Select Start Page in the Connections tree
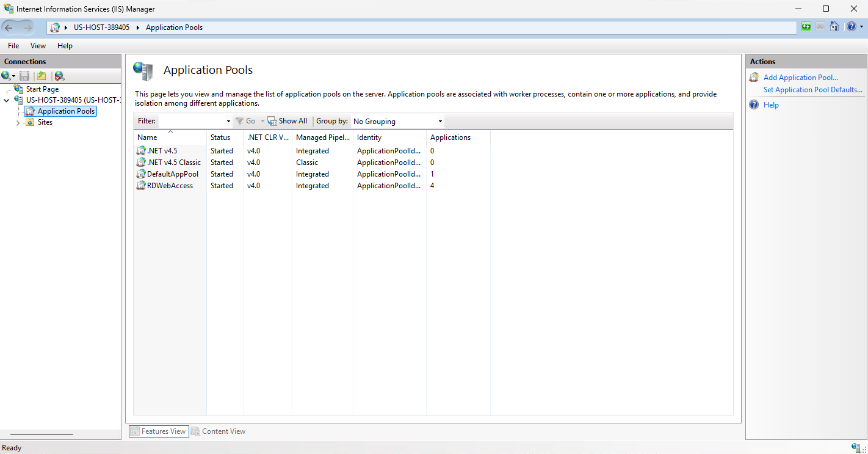This screenshot has height=454, width=868. [x=42, y=89]
